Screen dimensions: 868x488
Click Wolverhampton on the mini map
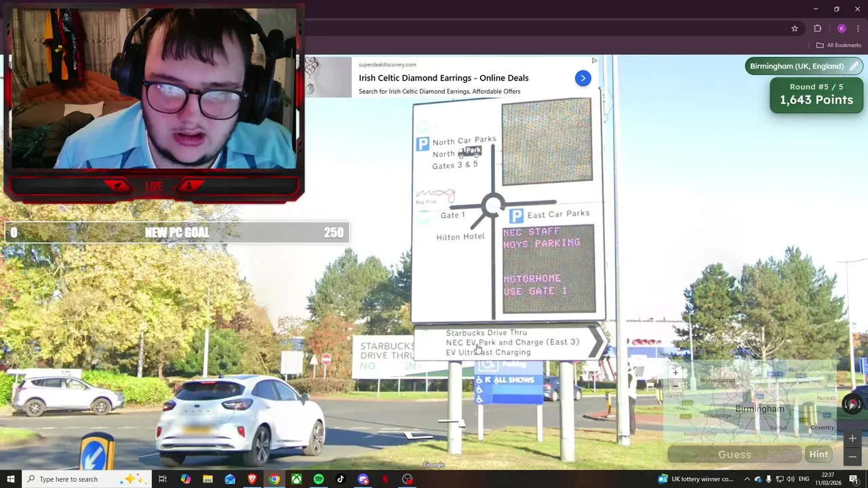pos(721,380)
